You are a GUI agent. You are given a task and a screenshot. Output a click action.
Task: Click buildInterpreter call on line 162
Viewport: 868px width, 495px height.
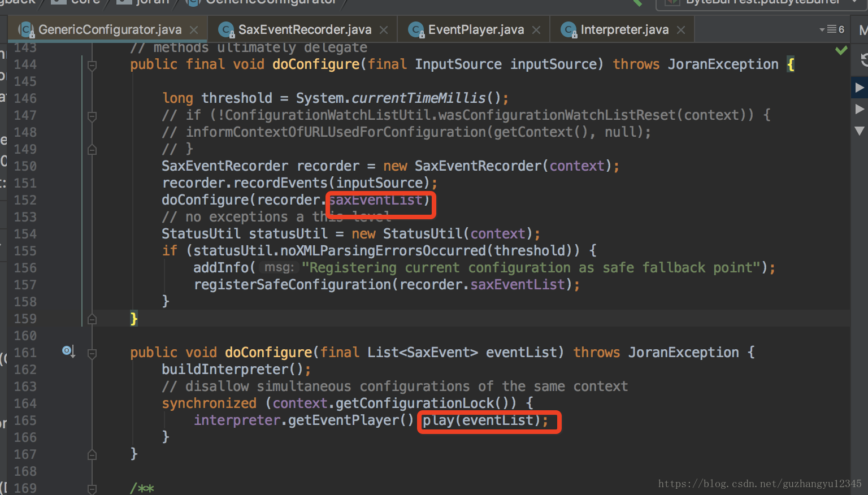[225, 370]
